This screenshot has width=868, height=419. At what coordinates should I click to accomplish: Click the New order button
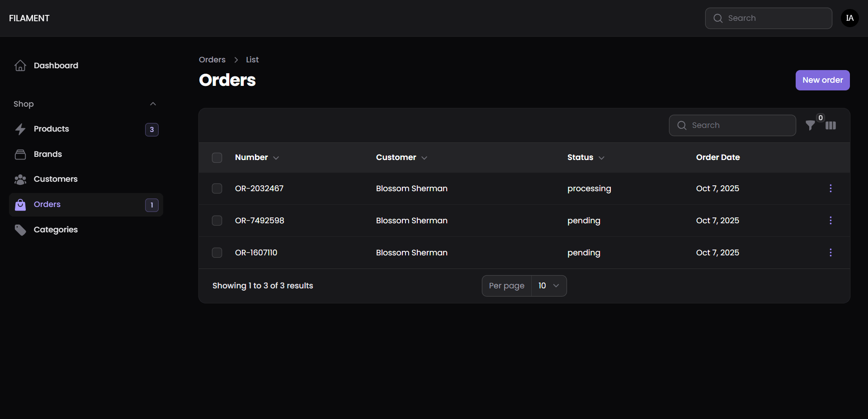click(x=822, y=80)
